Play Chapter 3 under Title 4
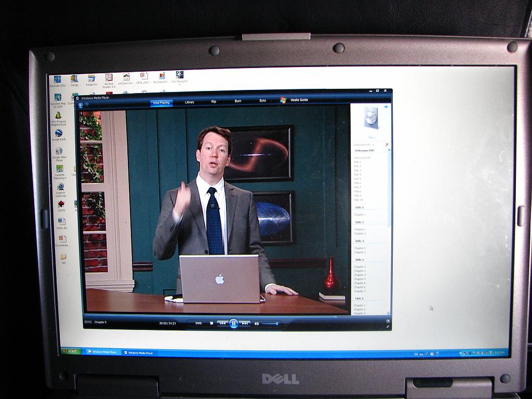The width and height of the screenshot is (532, 399). click(360, 275)
